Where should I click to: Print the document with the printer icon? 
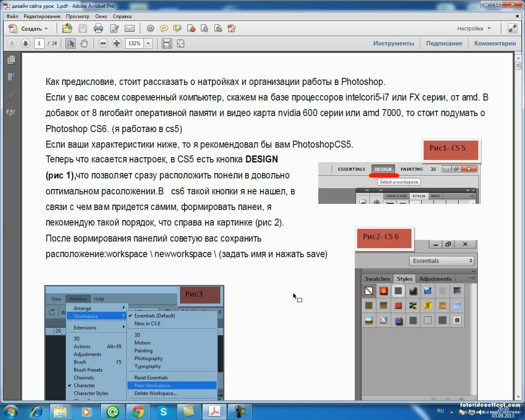click(98, 28)
